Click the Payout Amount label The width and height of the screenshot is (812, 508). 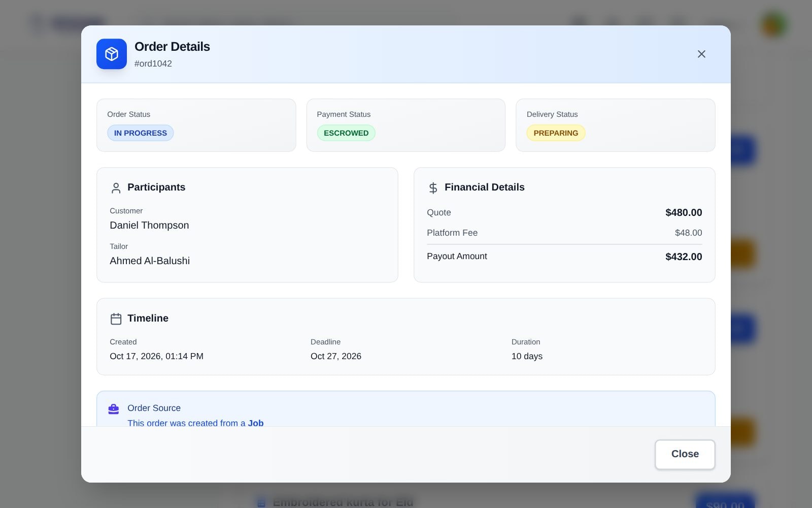coord(457,256)
